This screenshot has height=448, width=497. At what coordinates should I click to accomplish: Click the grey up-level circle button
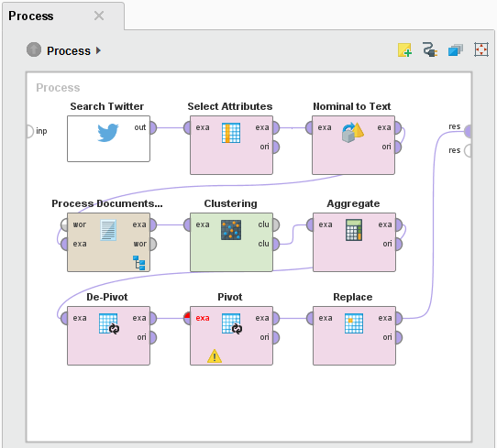[x=34, y=49]
